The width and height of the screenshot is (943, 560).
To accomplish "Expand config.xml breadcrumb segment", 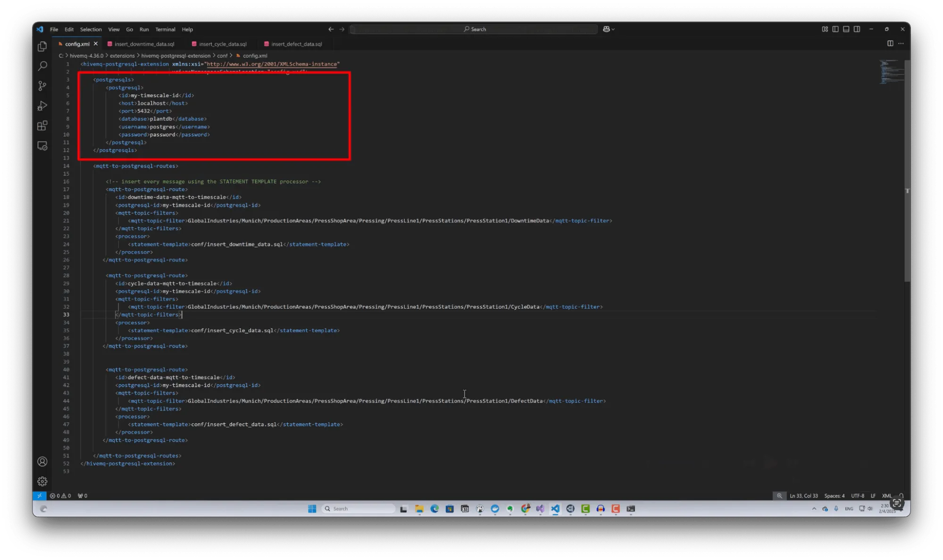I will [x=255, y=56].
